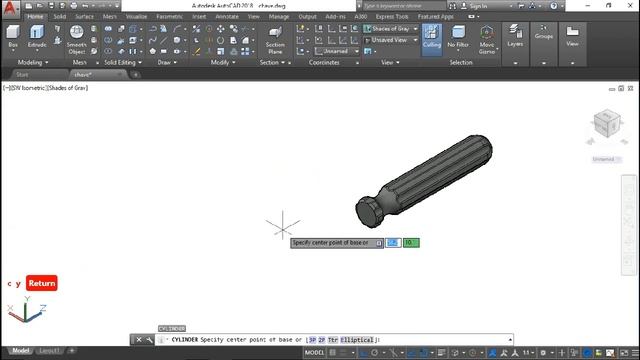Choose the Ttr command option
Screen dimensions: 640x360
click(x=333, y=340)
